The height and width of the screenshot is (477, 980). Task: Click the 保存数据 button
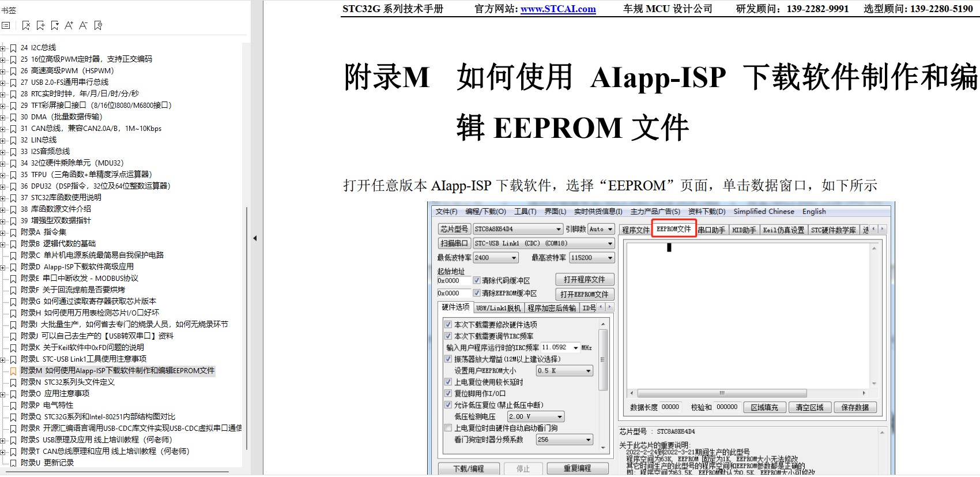(855, 407)
